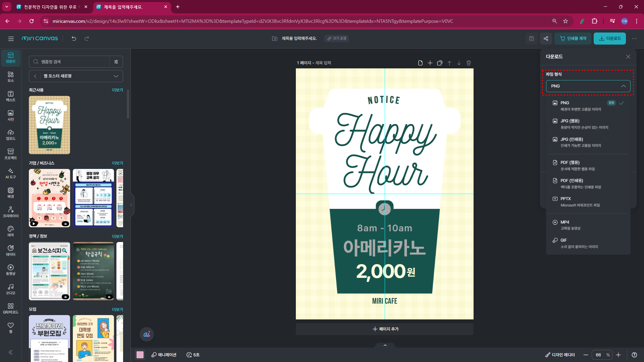644x362 pixels.
Task: Open the 프로젝트 panel
Action: (x=11, y=154)
